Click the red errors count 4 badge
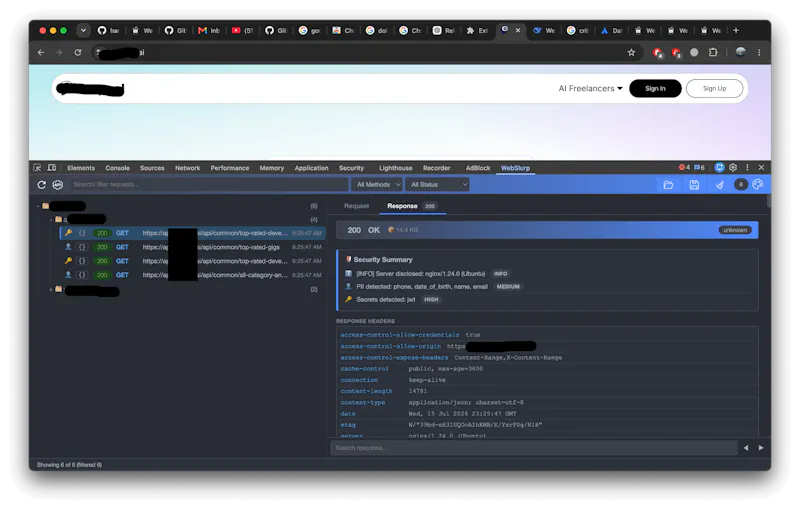800x509 pixels. pos(684,167)
